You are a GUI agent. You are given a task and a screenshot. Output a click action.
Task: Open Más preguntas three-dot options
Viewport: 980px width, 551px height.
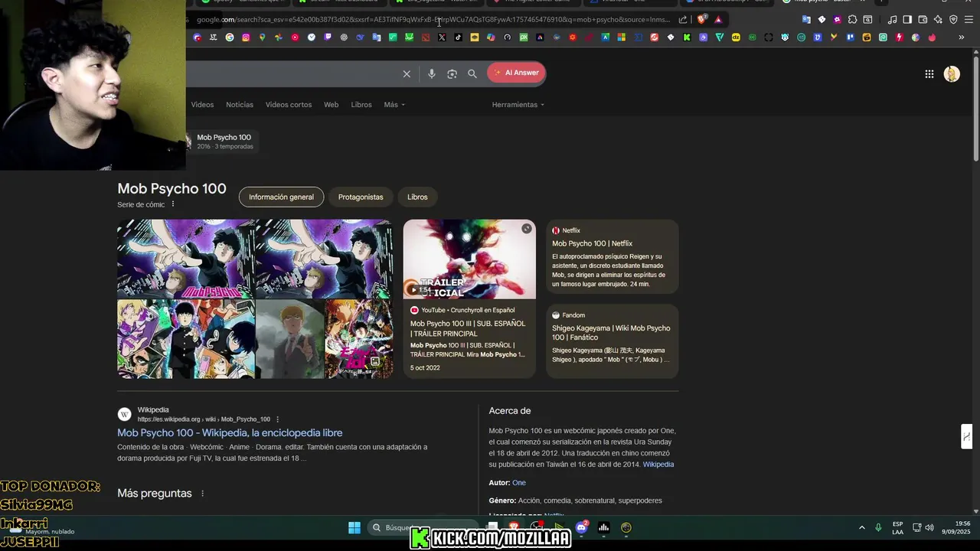pos(202,494)
